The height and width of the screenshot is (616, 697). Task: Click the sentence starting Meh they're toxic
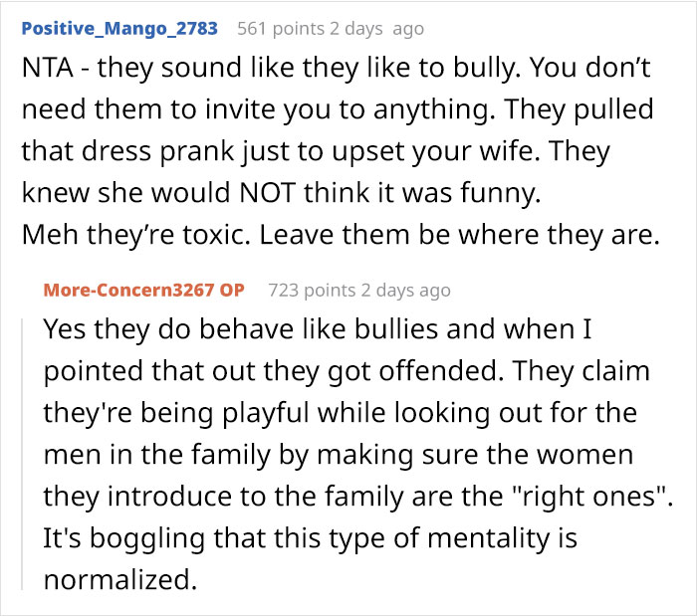click(341, 235)
